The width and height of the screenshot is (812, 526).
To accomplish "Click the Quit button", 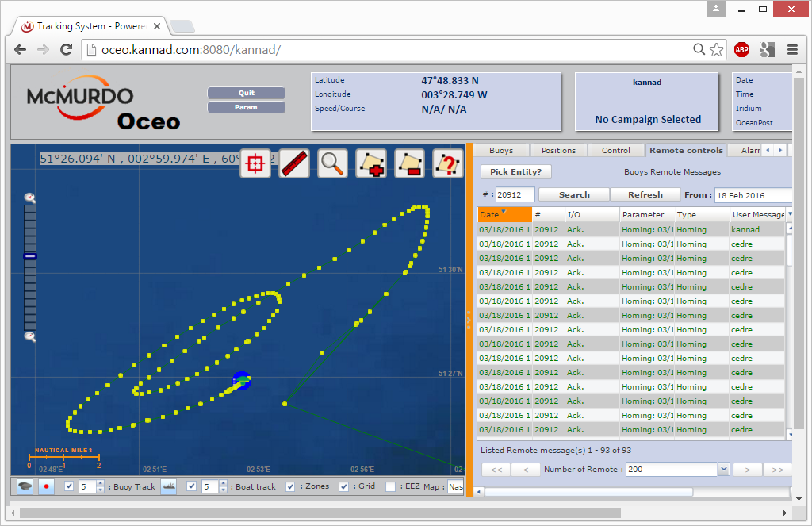I will coord(247,93).
